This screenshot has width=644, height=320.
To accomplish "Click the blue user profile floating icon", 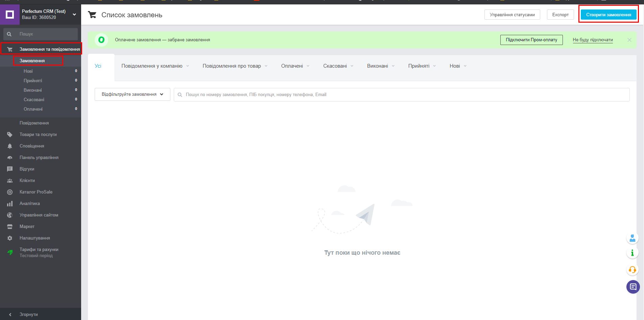I will click(632, 238).
